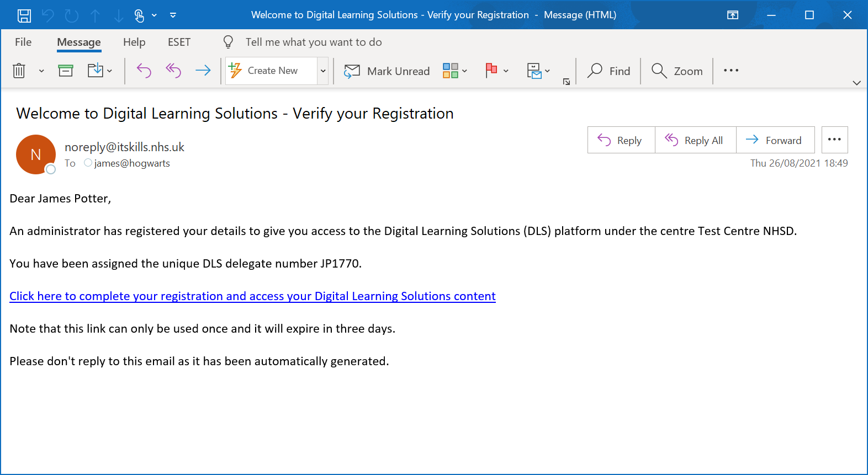Collapse the ribbon with chevron
Screen dimensions: 868x475
click(857, 83)
